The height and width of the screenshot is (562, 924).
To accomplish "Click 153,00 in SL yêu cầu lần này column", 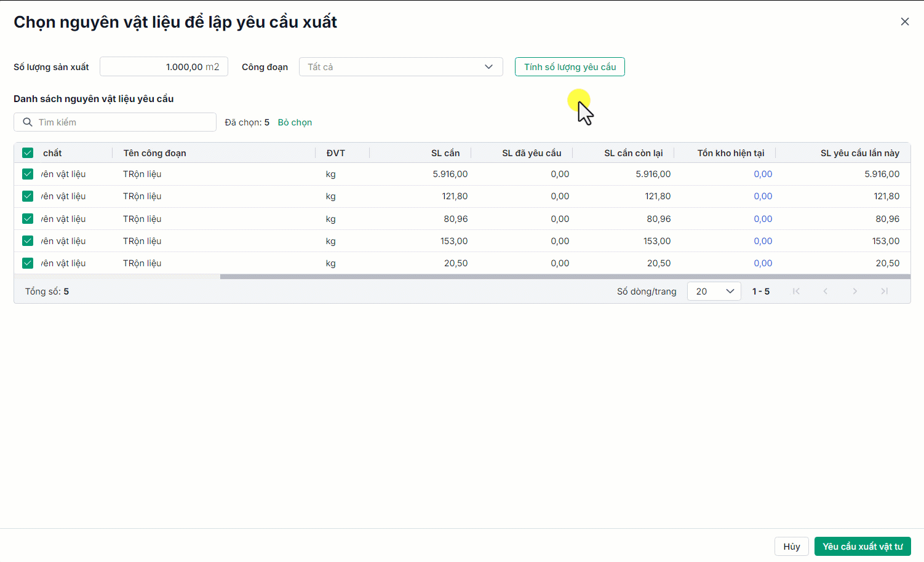I will coord(886,241).
